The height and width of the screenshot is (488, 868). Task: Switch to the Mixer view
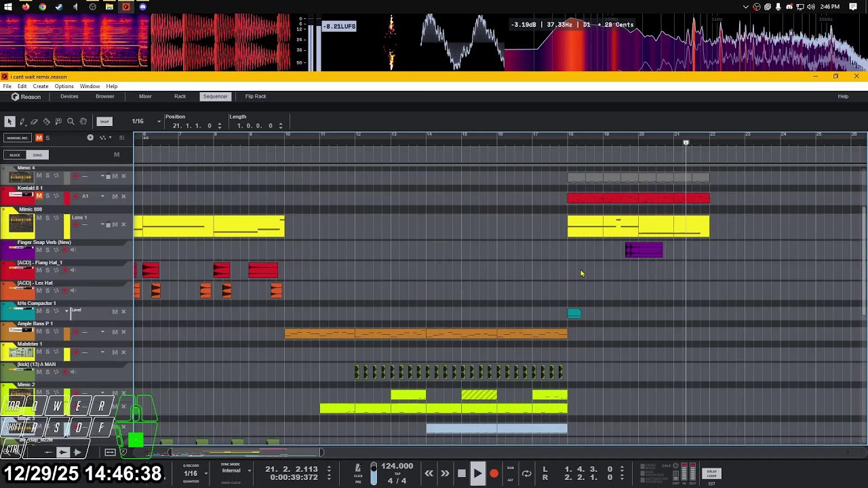click(x=145, y=96)
